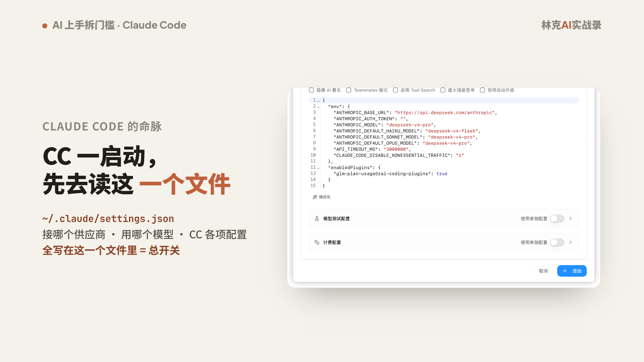Screen dimensions: 644x362
Task: Click the 计费配置 label
Action: click(x=332, y=242)
